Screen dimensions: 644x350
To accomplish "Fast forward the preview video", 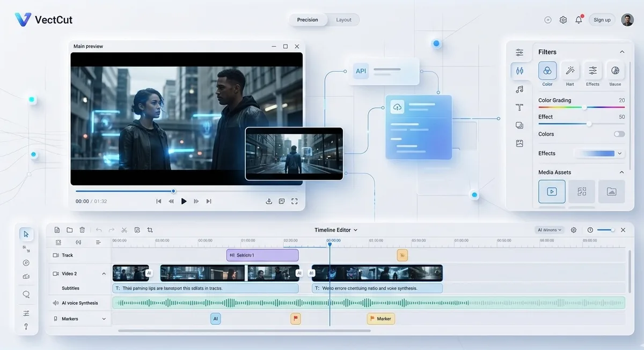I will point(196,201).
